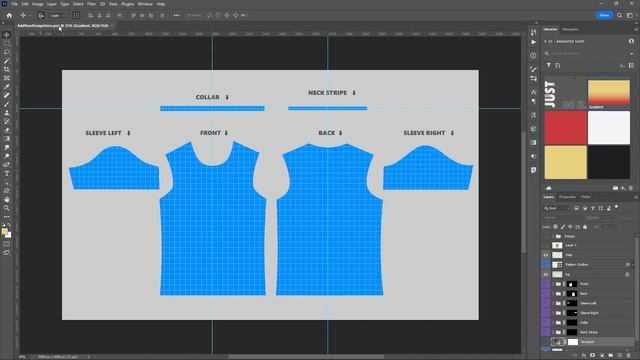
Task: Create new adjustment layer icon
Action: click(x=602, y=356)
